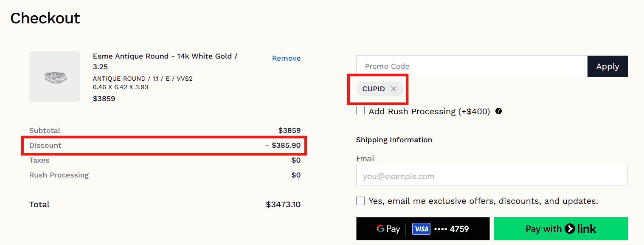Viewport: 644px width, 245px height.
Task: Remove the CUPID promo code via X icon
Action: [x=394, y=89]
